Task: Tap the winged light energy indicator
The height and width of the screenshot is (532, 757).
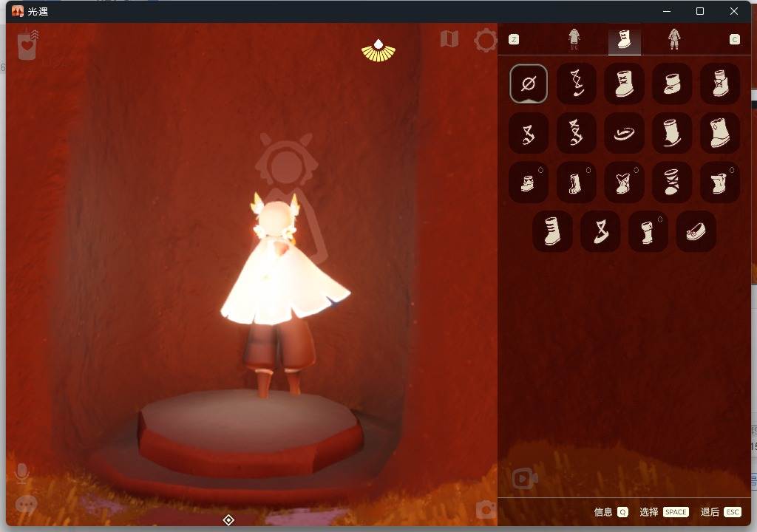Action: pyautogui.click(x=378, y=51)
